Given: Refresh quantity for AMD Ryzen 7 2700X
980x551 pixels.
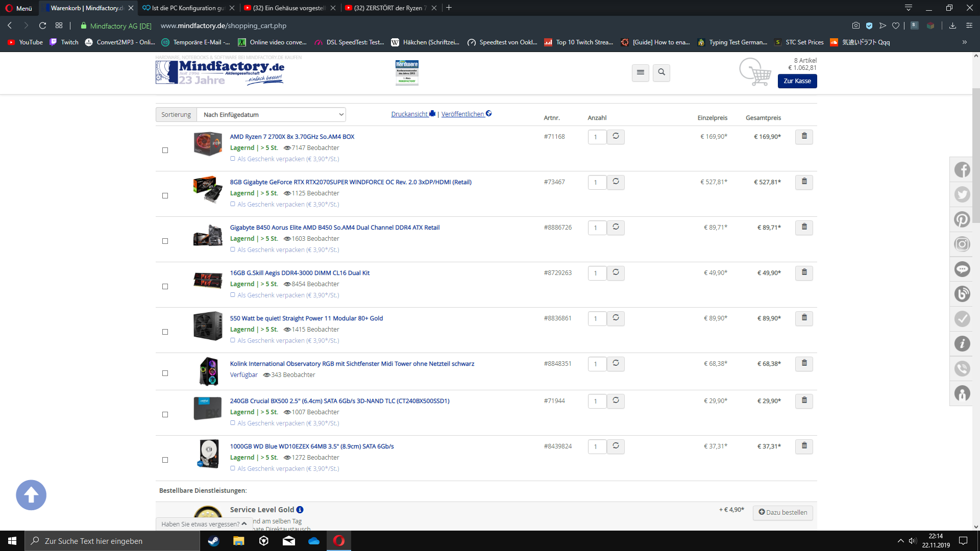Looking at the screenshot, I should click(616, 137).
